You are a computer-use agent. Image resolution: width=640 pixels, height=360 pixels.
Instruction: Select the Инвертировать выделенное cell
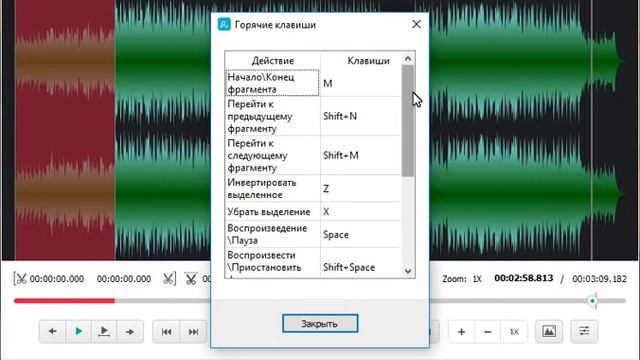272,189
